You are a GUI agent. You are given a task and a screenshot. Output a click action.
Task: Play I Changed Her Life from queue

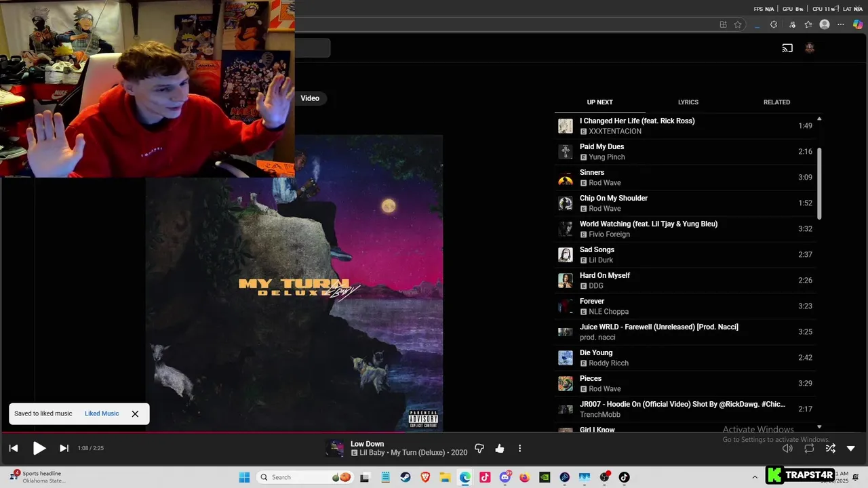pos(685,126)
